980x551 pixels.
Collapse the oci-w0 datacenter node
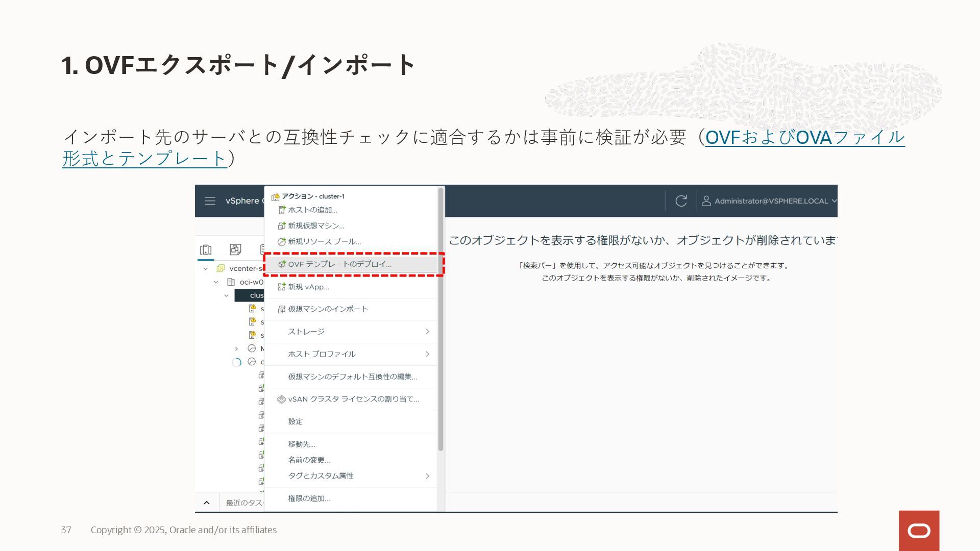216,282
